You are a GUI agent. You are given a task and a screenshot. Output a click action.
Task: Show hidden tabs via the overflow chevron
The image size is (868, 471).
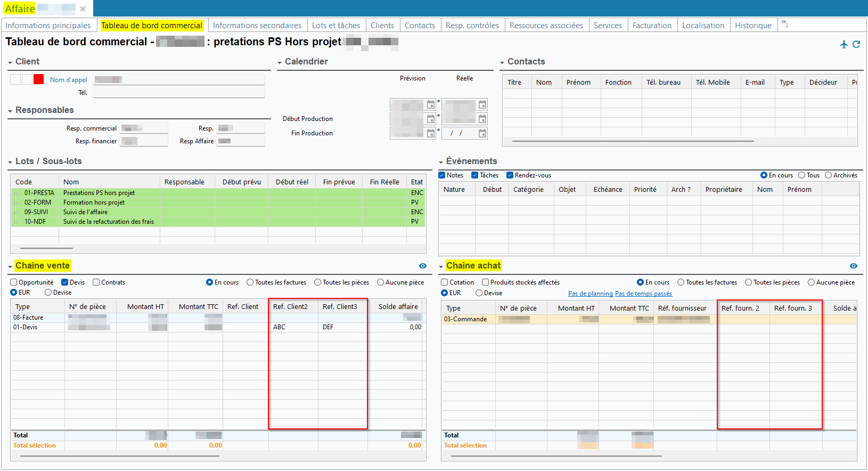[784, 23]
